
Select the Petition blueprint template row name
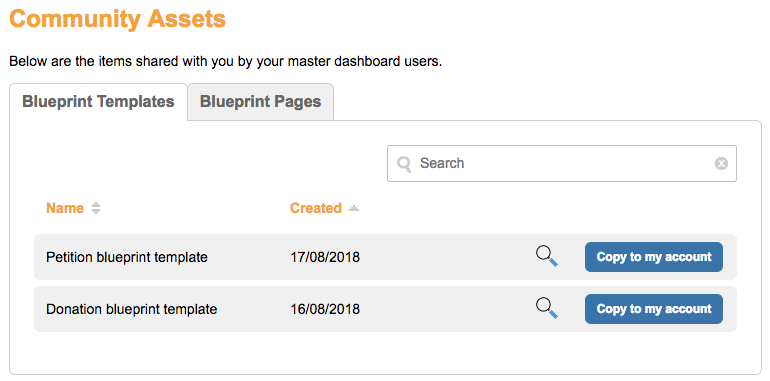(x=127, y=257)
